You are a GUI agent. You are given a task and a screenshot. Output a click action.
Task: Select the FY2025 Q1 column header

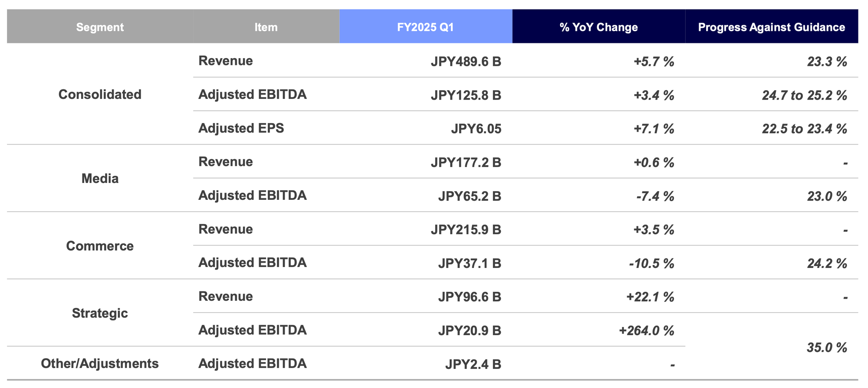click(425, 27)
